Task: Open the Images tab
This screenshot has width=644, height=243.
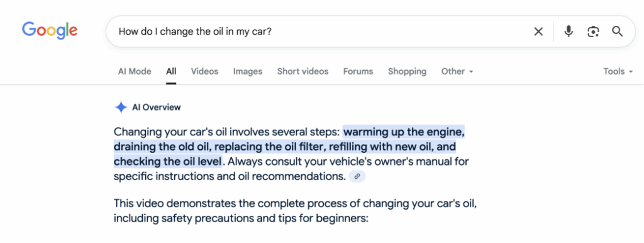Action: pos(248,72)
